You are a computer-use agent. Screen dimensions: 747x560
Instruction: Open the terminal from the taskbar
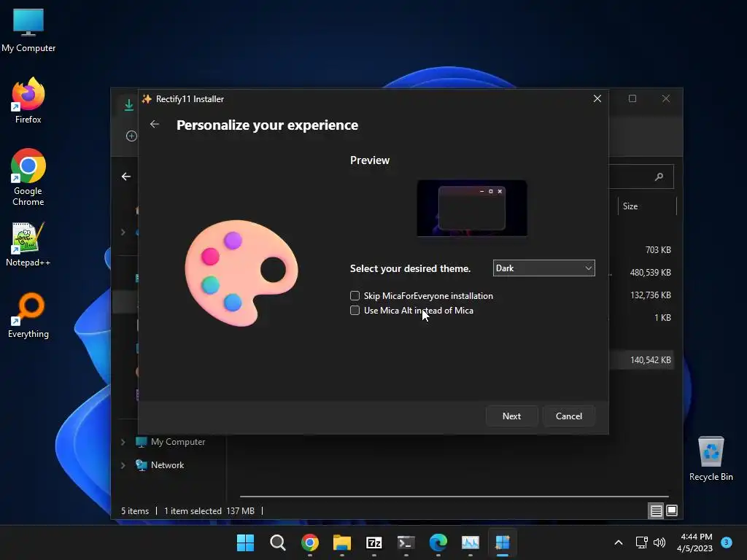coord(406,542)
